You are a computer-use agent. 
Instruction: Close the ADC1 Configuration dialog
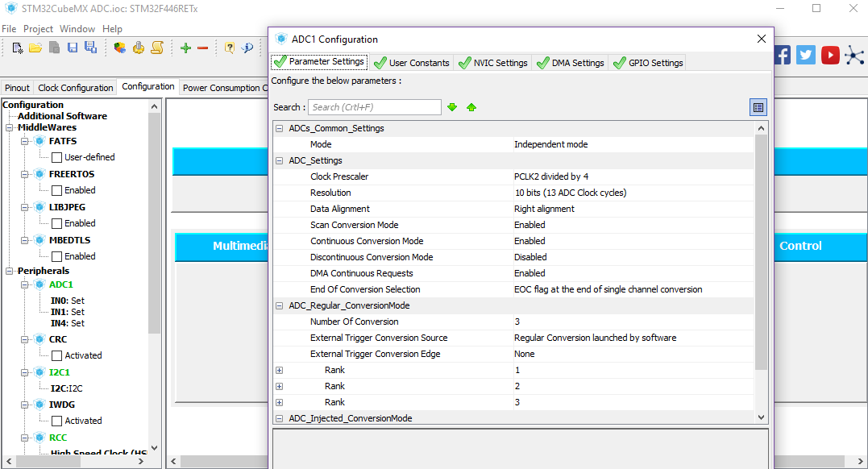(x=762, y=39)
